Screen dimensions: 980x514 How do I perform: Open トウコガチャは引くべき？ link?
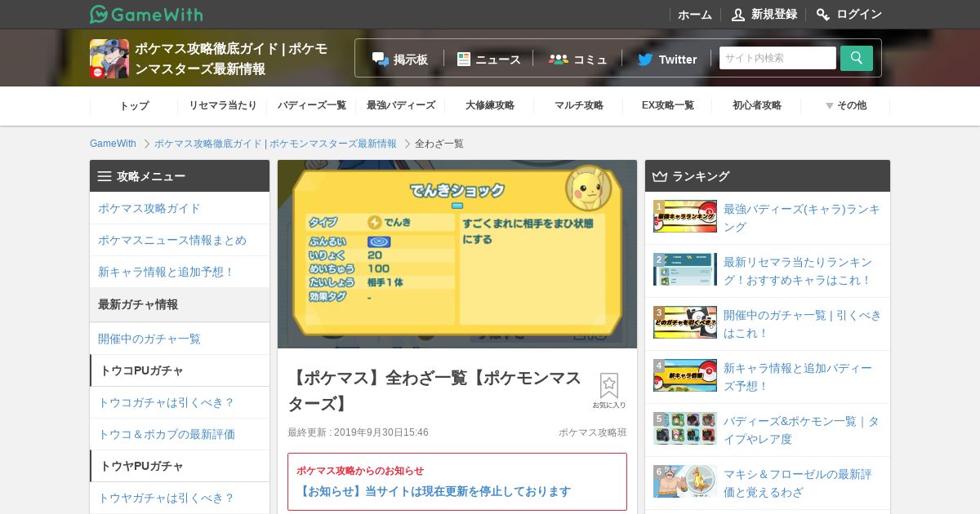click(x=180, y=402)
